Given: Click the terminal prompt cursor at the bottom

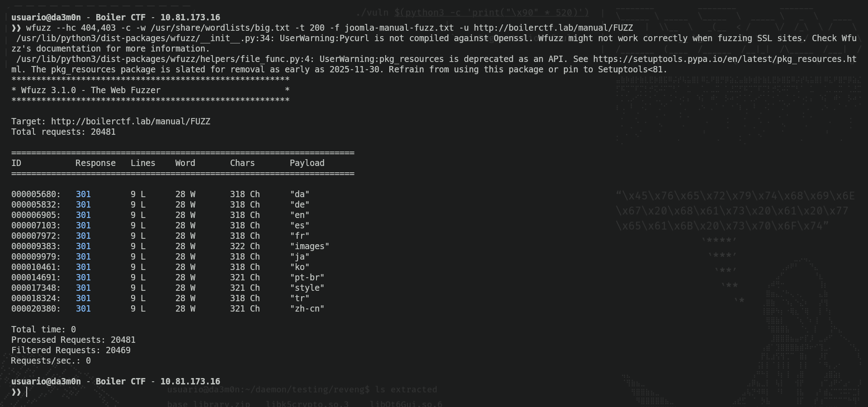Looking at the screenshot, I should (x=27, y=392).
